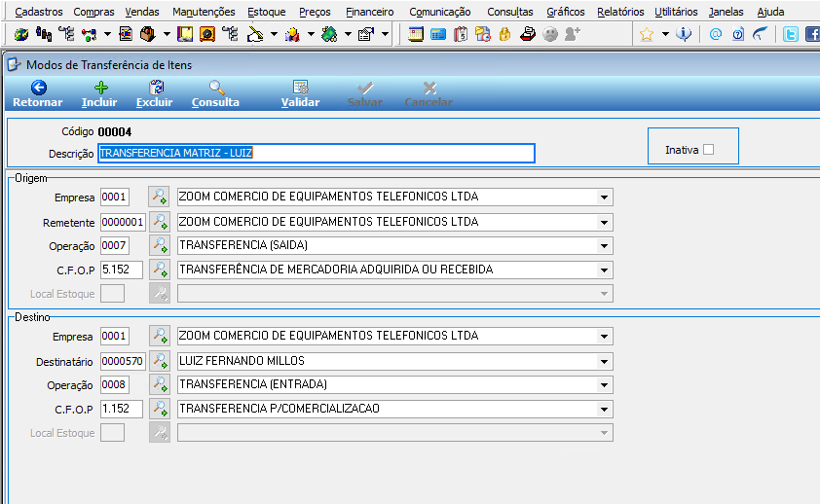Click the Validar button
Viewport: 820px width, 504px height.
pos(300,94)
